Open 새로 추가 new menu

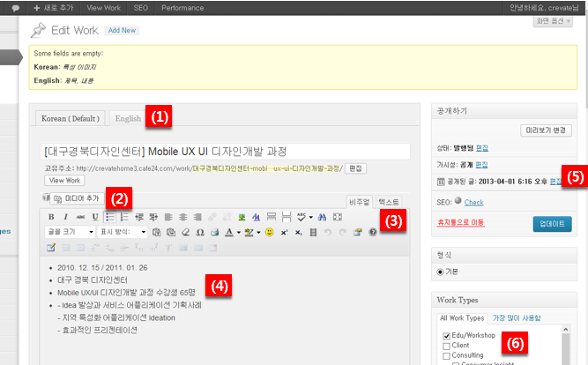(x=54, y=8)
